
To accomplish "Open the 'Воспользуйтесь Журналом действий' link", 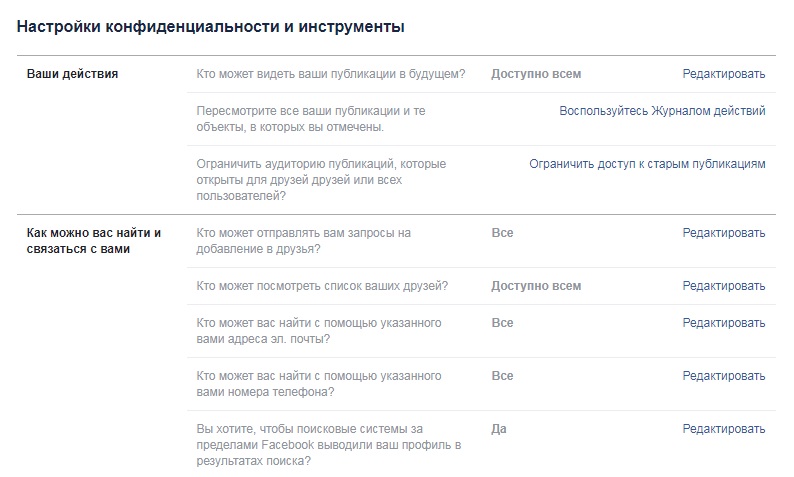I will click(x=662, y=111).
